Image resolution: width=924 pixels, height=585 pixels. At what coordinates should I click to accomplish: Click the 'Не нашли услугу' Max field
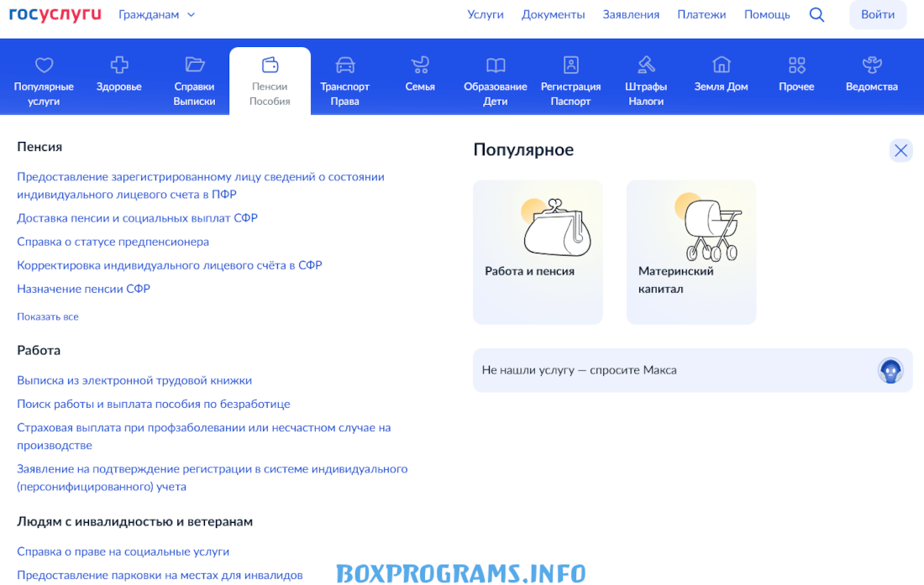[692, 370]
